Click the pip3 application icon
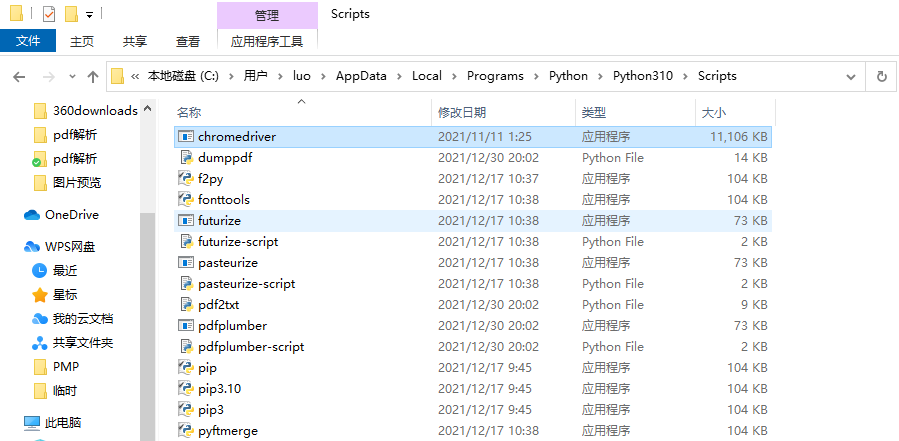 coord(185,409)
